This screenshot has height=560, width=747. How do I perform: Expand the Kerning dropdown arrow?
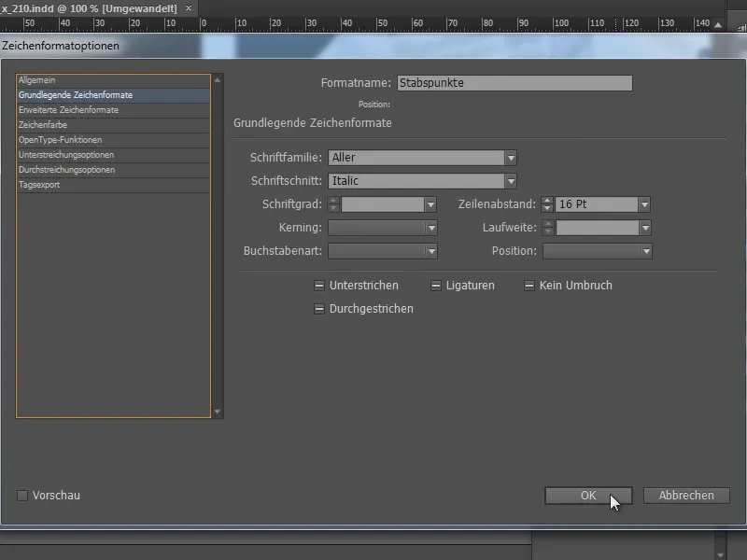(431, 228)
